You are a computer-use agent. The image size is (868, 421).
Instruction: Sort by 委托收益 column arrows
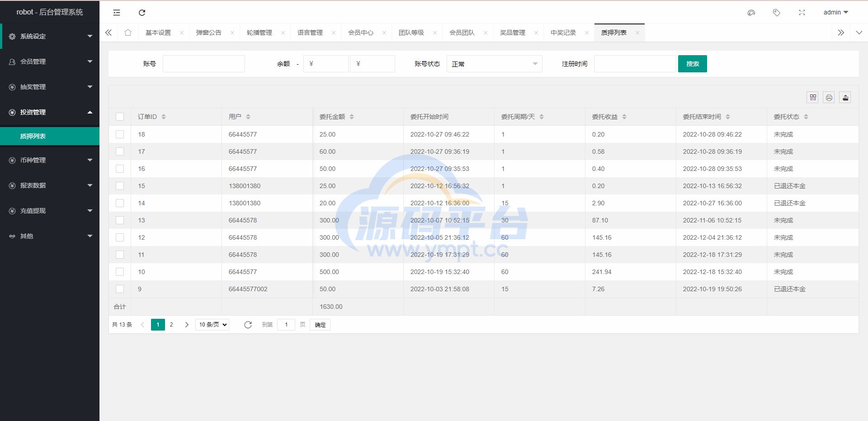coord(624,117)
